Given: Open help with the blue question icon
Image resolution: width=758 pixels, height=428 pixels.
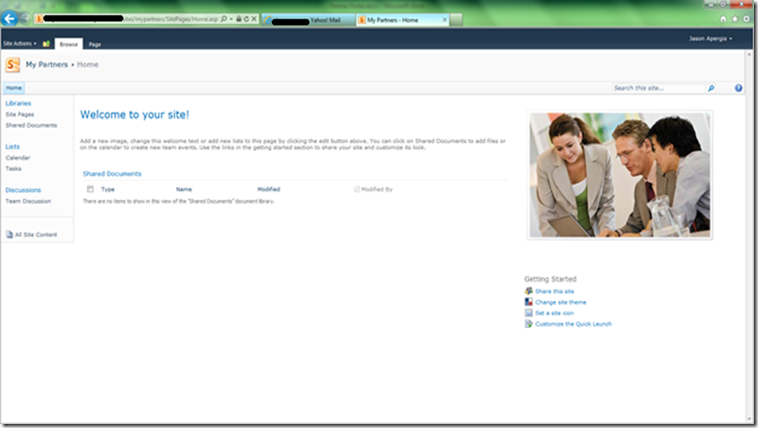Looking at the screenshot, I should click(x=738, y=88).
